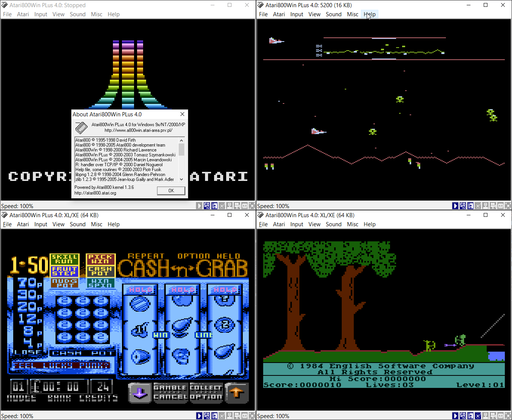Viewport: 512px width, 420px height.
Task: Open Sound menu in English Software game window
Action: point(334,224)
